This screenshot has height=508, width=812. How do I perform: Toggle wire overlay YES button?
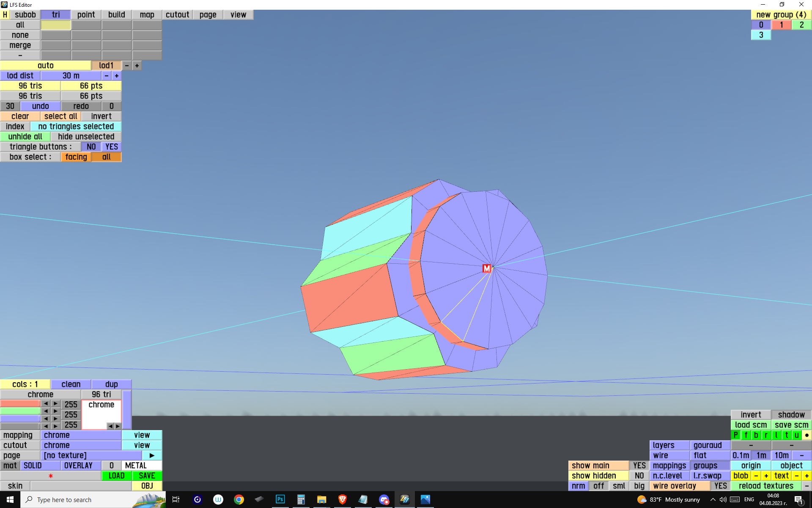coord(720,486)
